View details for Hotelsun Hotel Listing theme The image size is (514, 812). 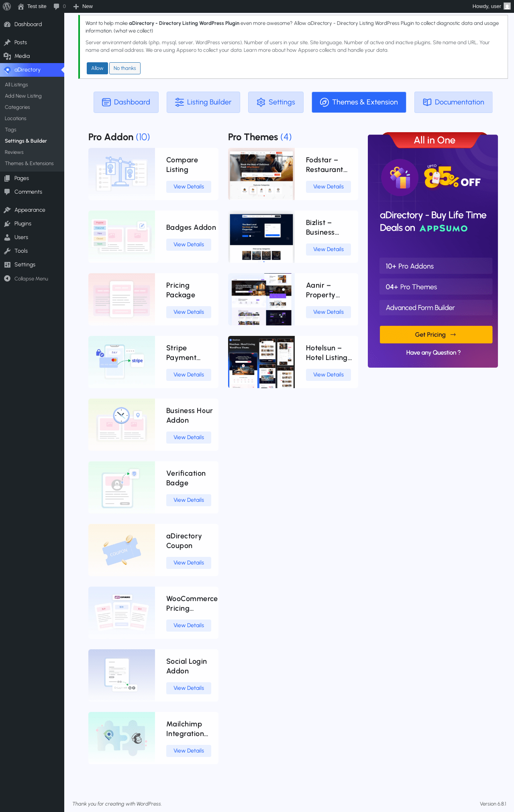pos(328,375)
